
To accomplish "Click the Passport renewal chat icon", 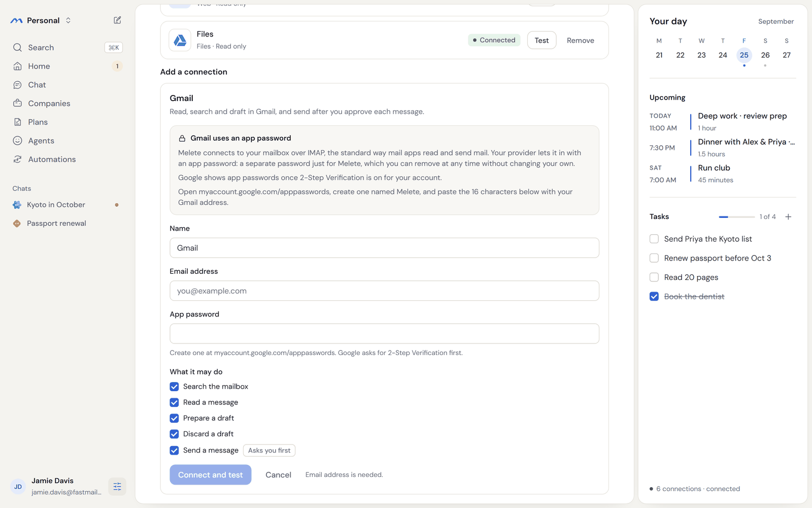I will tap(17, 224).
